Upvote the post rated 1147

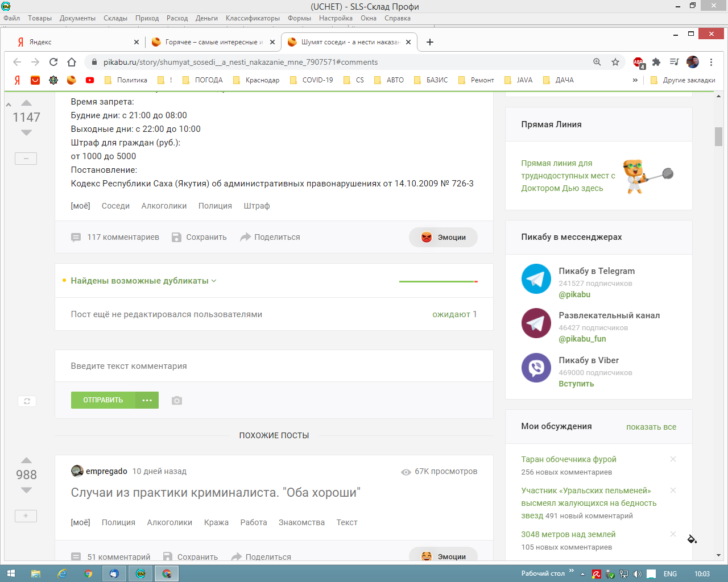[26, 103]
